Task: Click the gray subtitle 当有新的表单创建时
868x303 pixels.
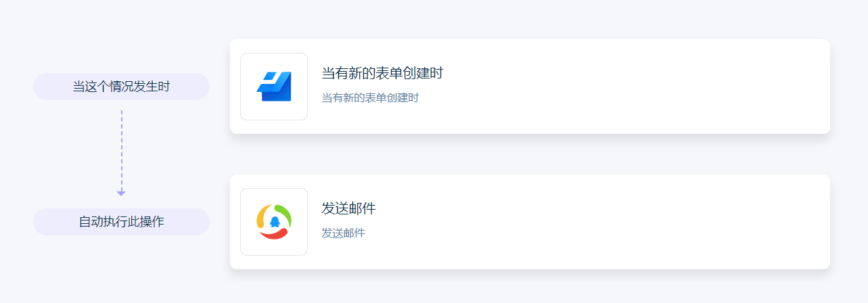Action: click(x=370, y=97)
